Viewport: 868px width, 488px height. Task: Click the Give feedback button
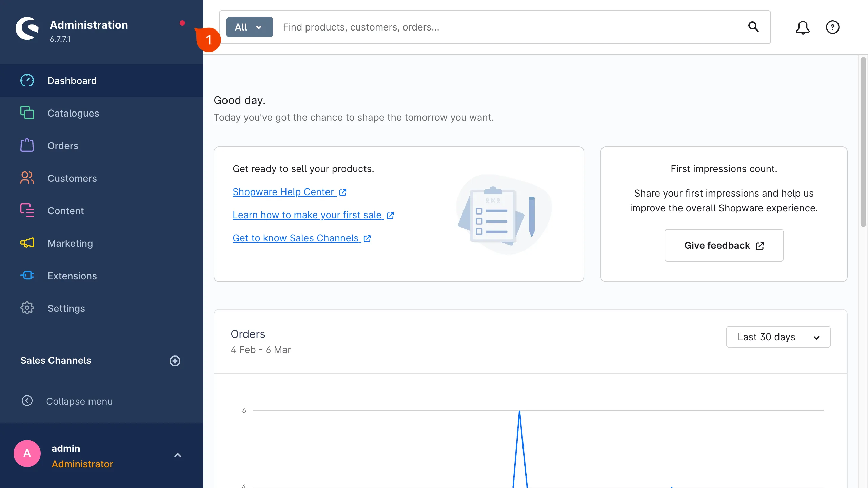point(724,245)
